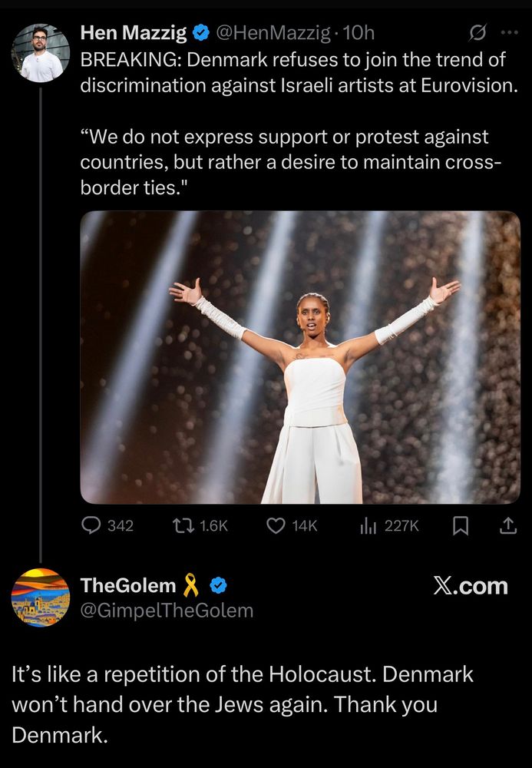Open Hen Mazzig's profile picture
Viewport: 532px width, 768px height.
(41, 53)
